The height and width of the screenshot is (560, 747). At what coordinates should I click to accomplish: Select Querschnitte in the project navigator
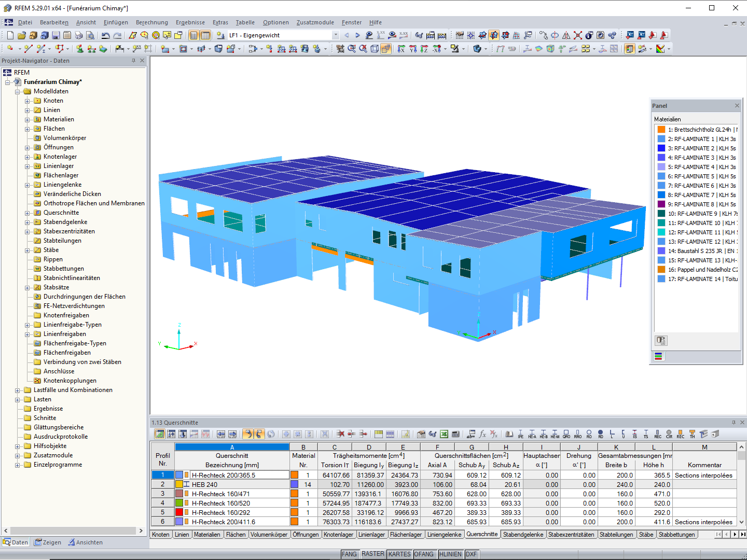[61, 213]
